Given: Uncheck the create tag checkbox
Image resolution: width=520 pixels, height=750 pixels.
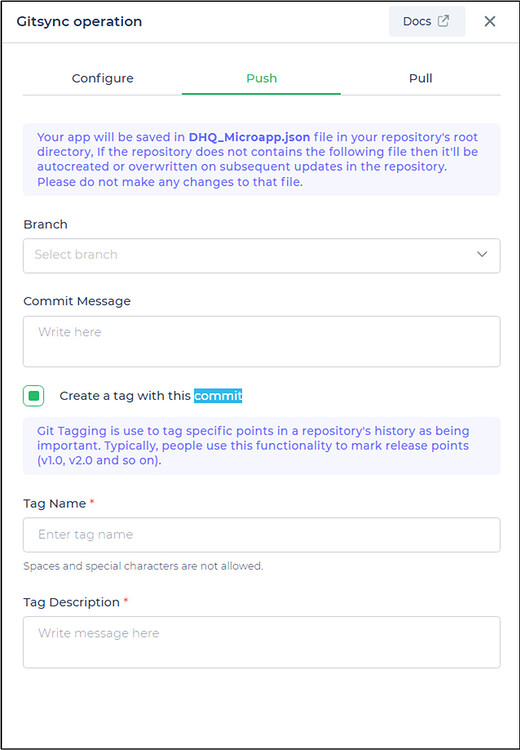Looking at the screenshot, I should pos(33,396).
